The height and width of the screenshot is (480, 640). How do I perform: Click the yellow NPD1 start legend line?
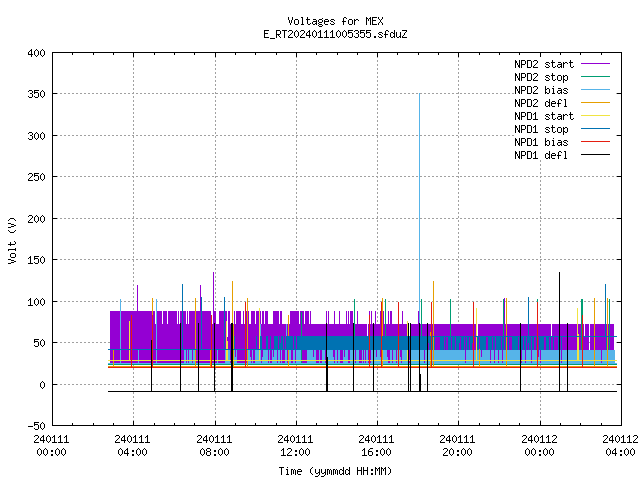tap(596, 116)
